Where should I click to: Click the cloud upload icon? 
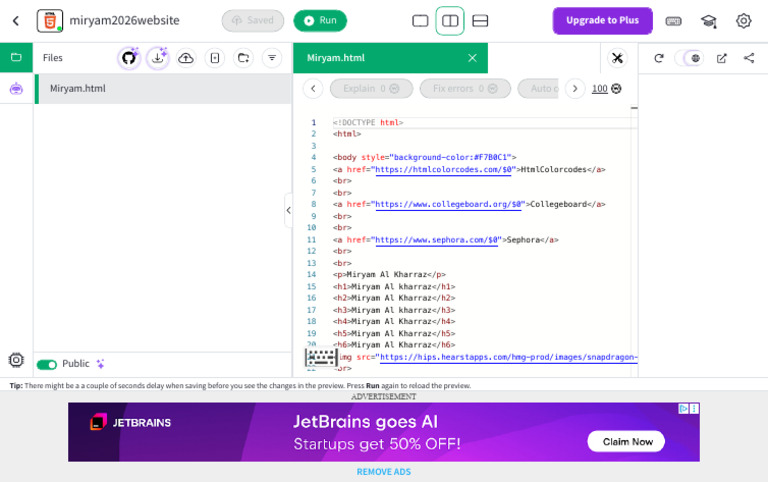tap(186, 58)
